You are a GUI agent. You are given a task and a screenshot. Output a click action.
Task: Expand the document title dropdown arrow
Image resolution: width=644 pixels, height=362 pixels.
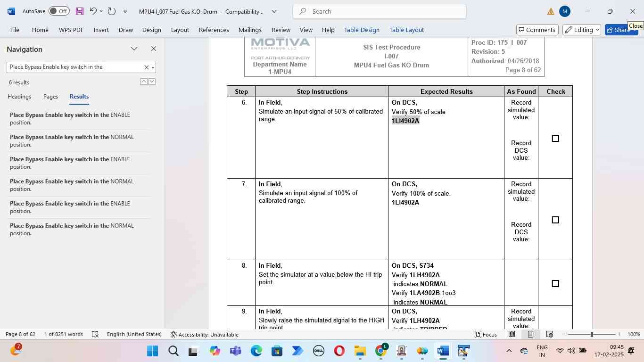274,11
